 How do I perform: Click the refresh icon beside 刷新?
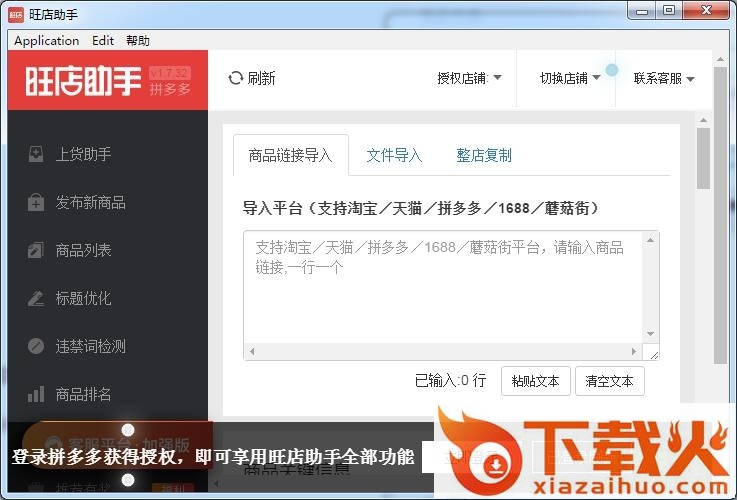(x=235, y=78)
